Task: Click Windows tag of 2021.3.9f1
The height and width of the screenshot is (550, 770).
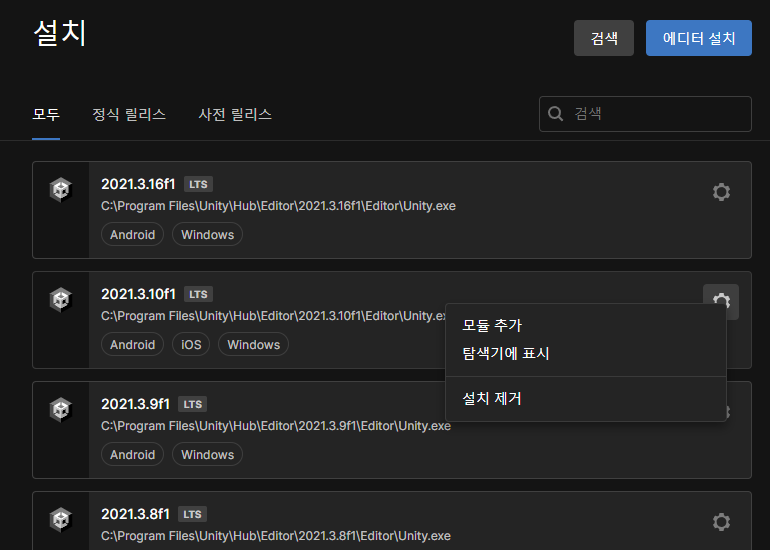Action: click(x=208, y=455)
